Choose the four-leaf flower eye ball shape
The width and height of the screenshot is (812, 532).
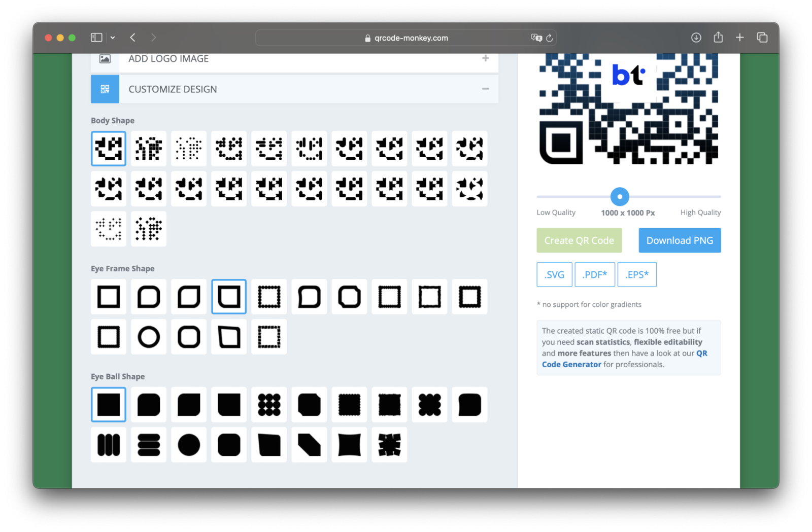(429, 405)
